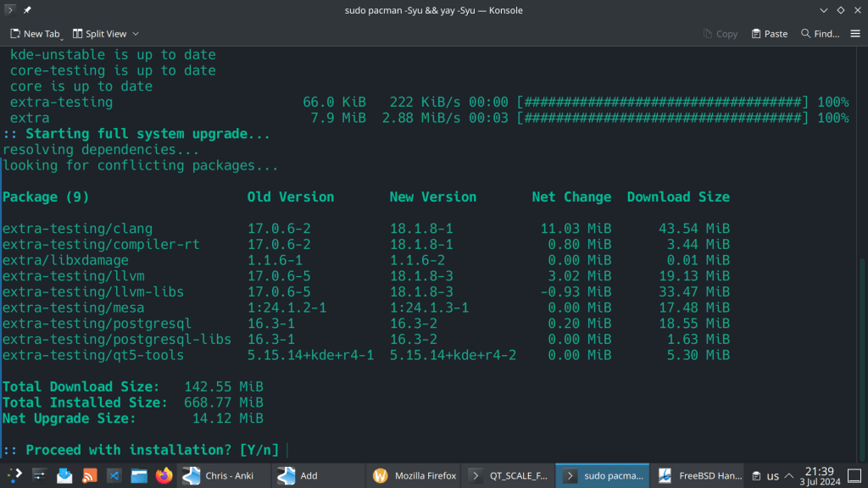Expand the Split View dropdown arrow

(x=136, y=34)
